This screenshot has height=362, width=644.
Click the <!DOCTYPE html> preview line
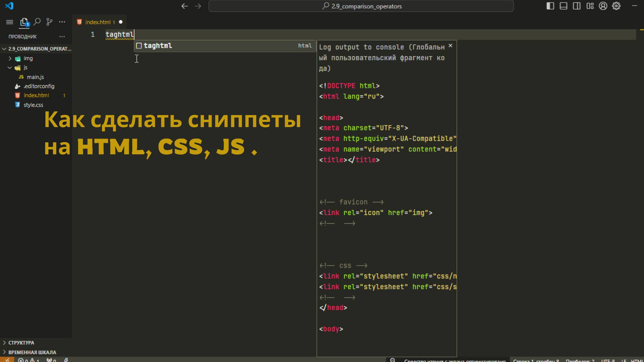pos(349,86)
